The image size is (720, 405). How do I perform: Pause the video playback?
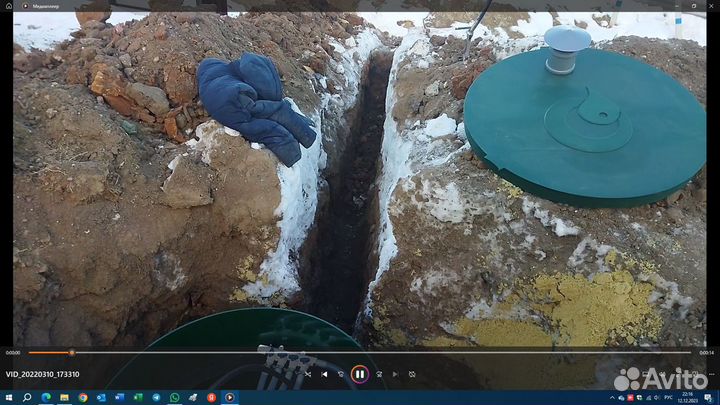(x=360, y=374)
